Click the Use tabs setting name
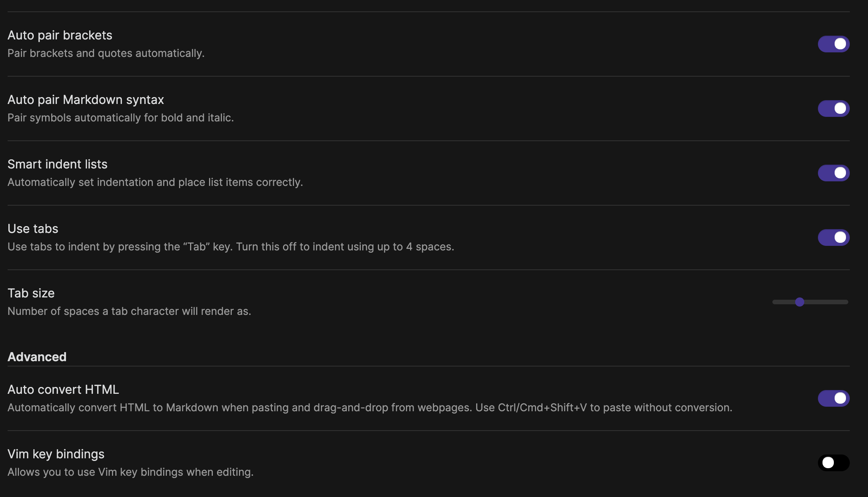 [33, 228]
